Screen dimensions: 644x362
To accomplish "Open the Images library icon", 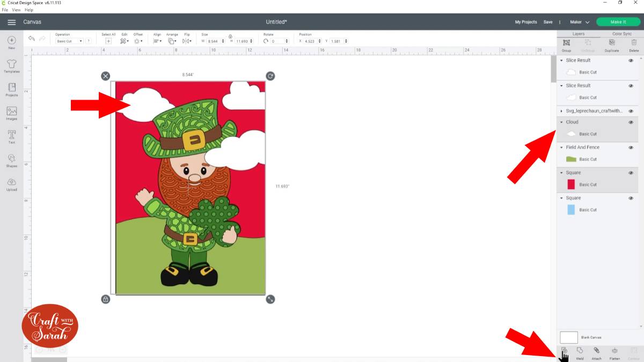I will (x=11, y=113).
